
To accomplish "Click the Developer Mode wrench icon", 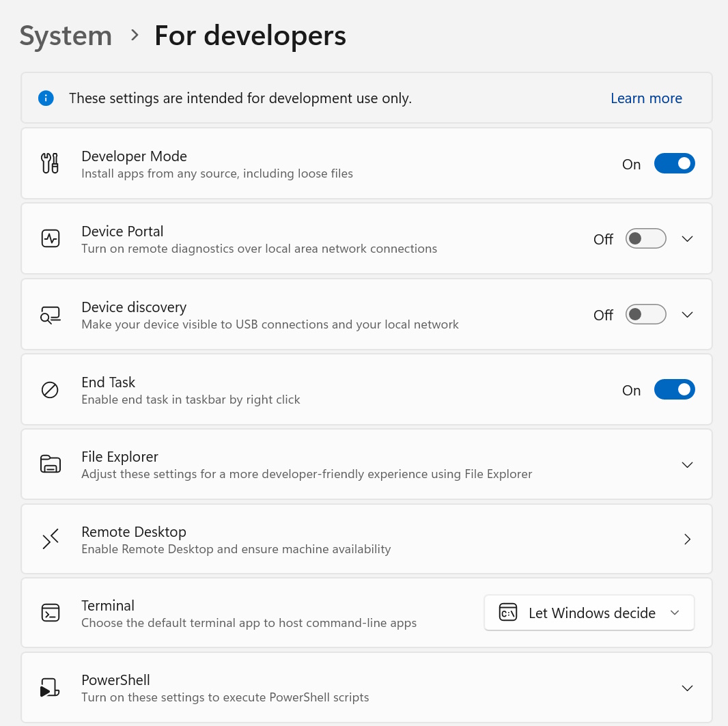I will pos(50,163).
